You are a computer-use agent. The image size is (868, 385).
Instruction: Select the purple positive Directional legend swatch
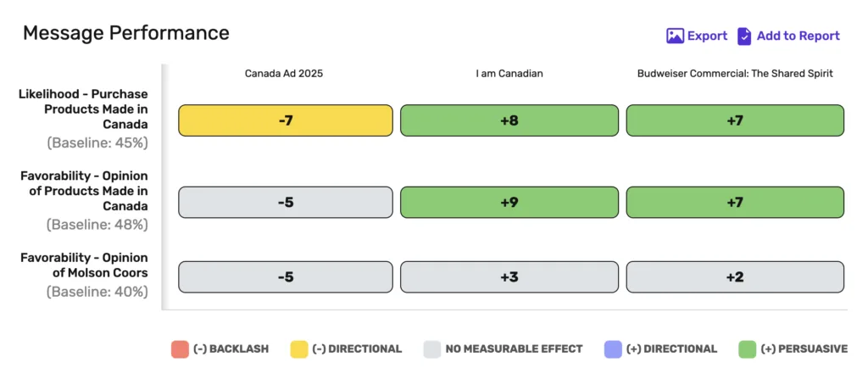coord(613,349)
